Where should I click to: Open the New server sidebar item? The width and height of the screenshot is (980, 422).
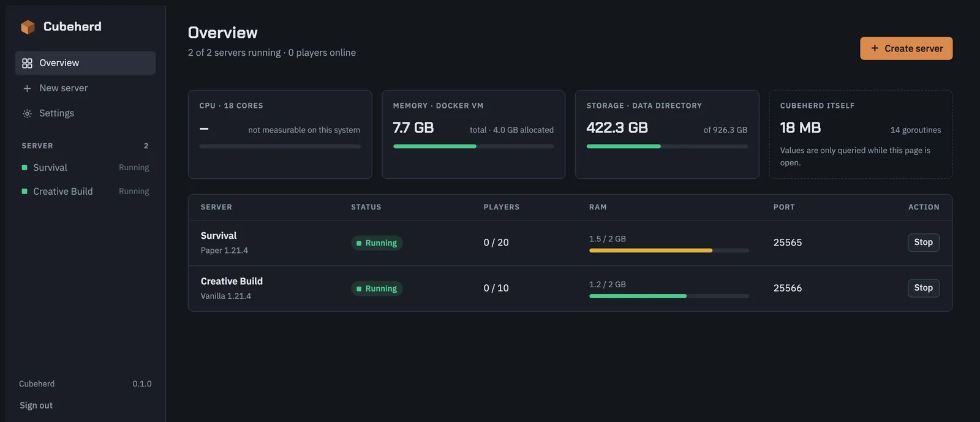[x=85, y=88]
